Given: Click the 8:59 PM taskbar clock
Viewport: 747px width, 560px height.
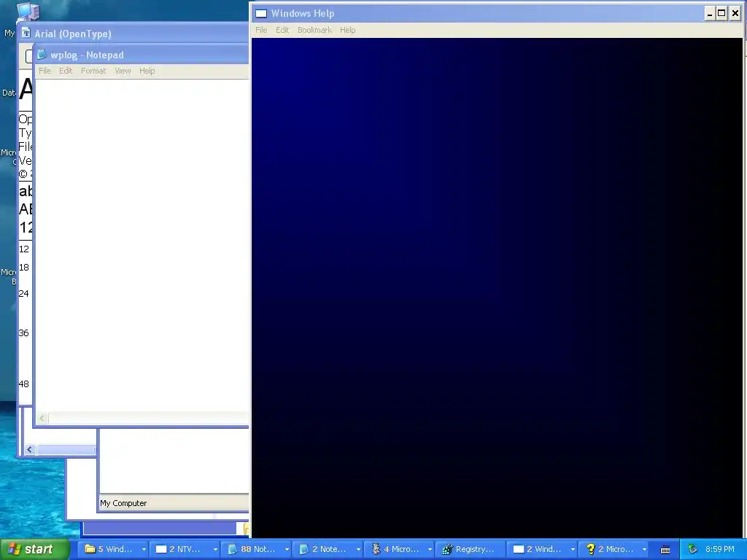Looking at the screenshot, I should [x=719, y=550].
